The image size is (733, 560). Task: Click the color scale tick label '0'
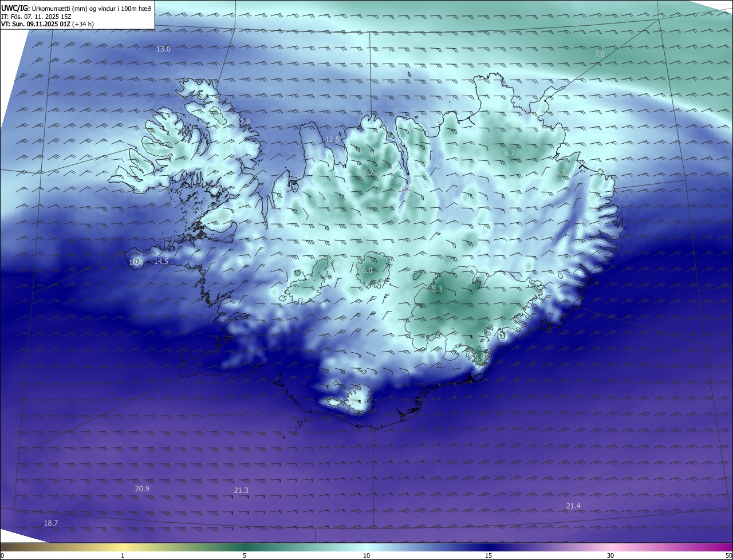(2, 556)
